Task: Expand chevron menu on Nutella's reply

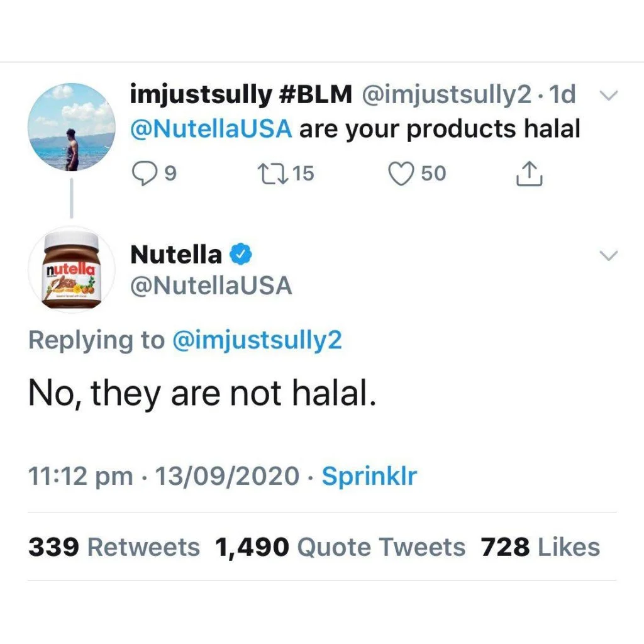Action: pos(609,255)
